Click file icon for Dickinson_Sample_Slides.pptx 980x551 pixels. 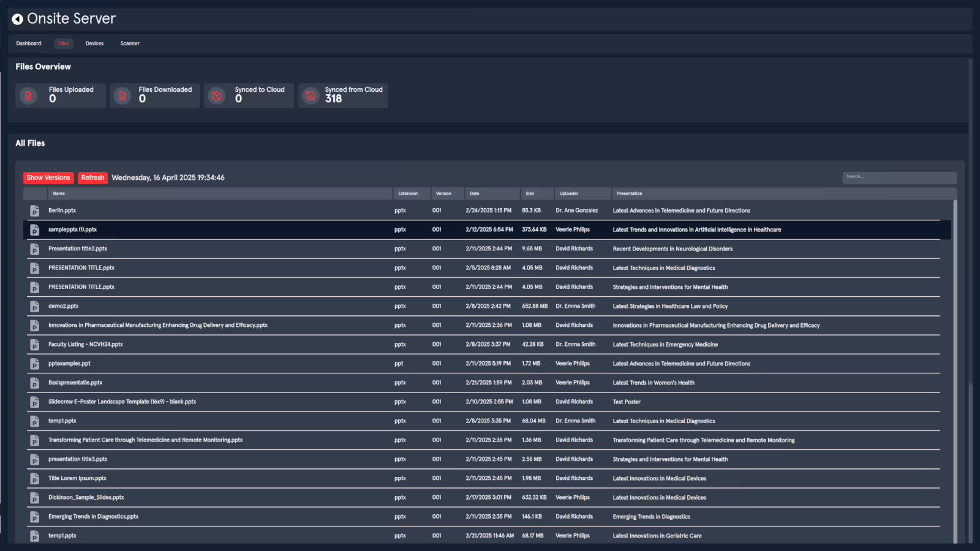point(35,498)
